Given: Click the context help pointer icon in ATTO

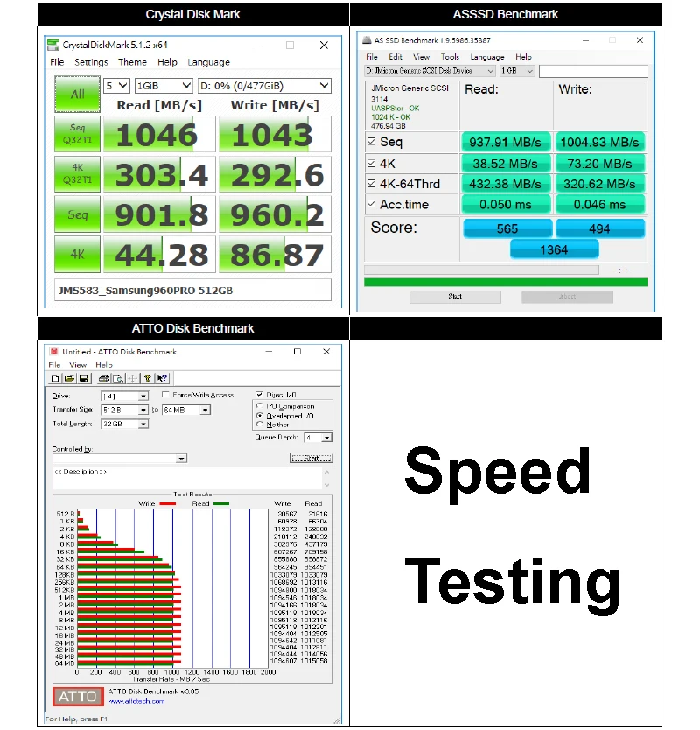Looking at the screenshot, I should (162, 378).
